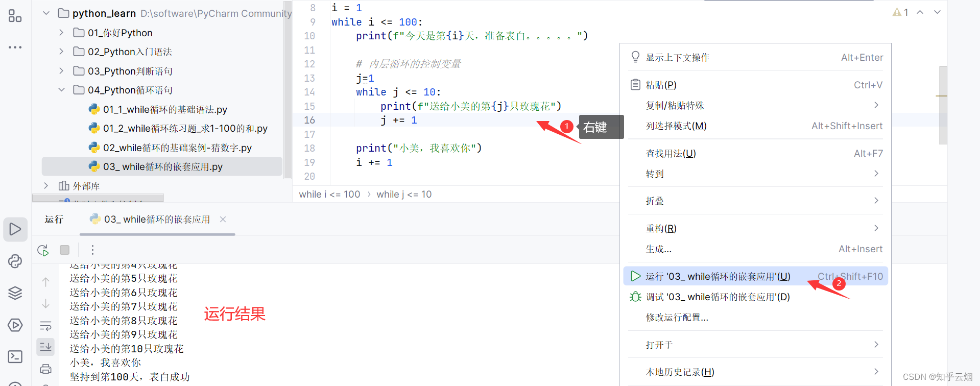Click code line 'j += 1'

pos(399,120)
